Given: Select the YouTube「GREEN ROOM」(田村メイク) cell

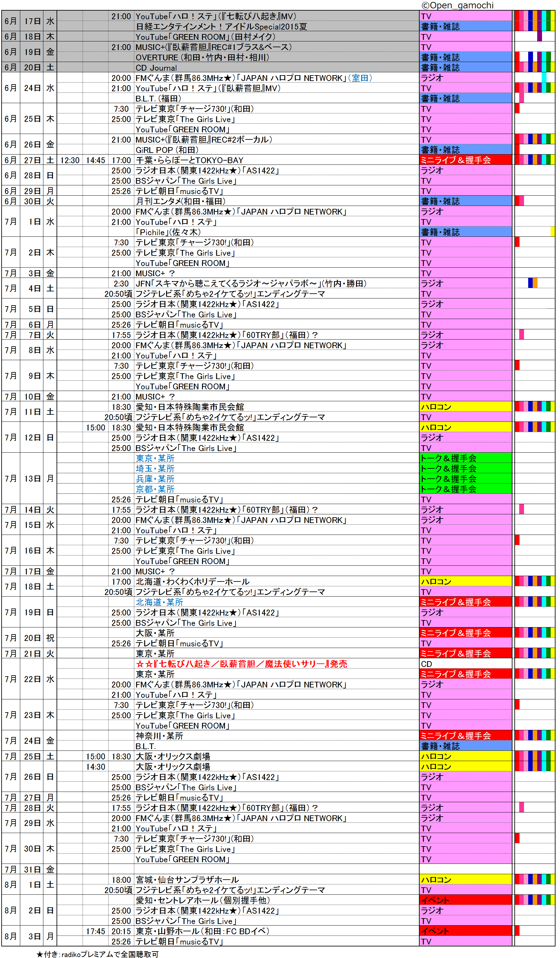Looking at the screenshot, I should tap(277, 37).
